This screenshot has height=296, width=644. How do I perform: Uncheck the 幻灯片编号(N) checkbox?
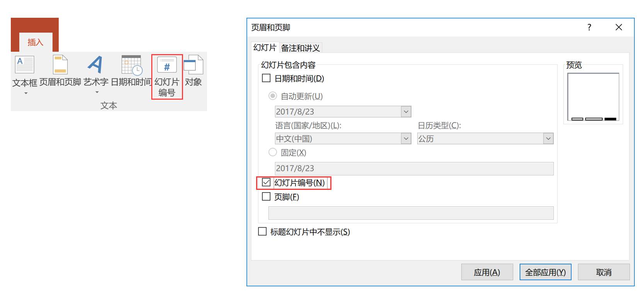pos(266,182)
